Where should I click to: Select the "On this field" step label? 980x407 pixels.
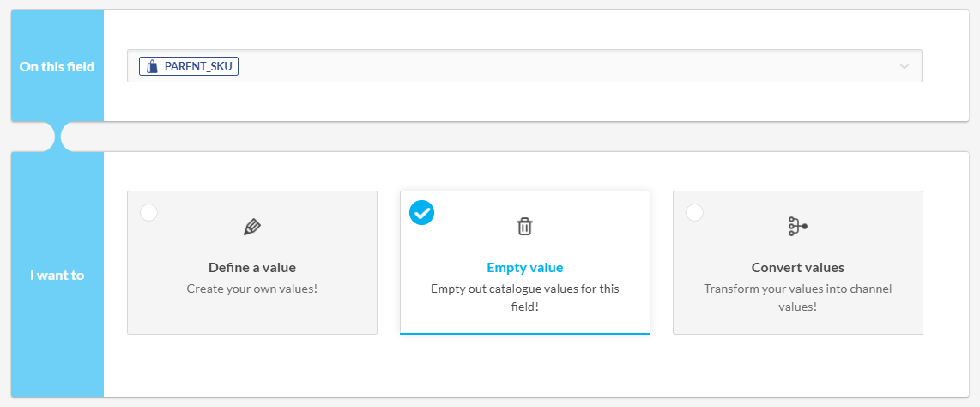[57, 66]
